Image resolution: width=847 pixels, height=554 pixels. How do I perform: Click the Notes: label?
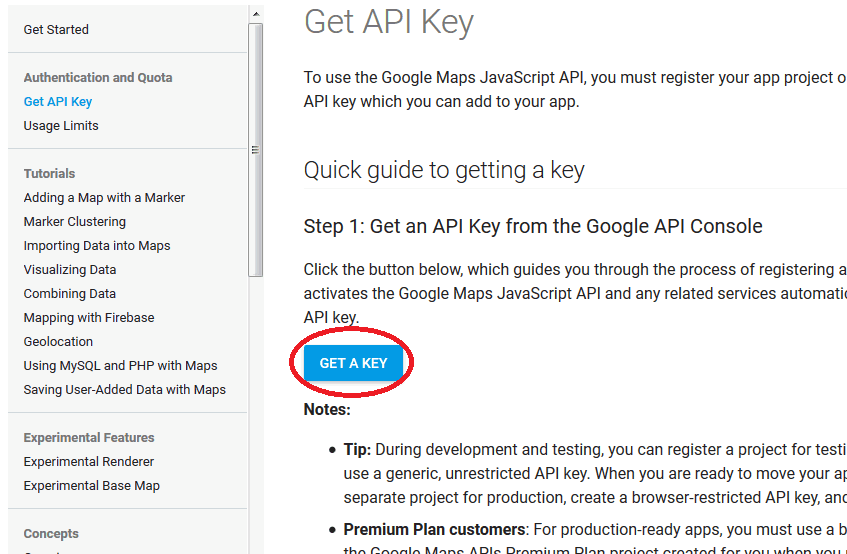(327, 409)
